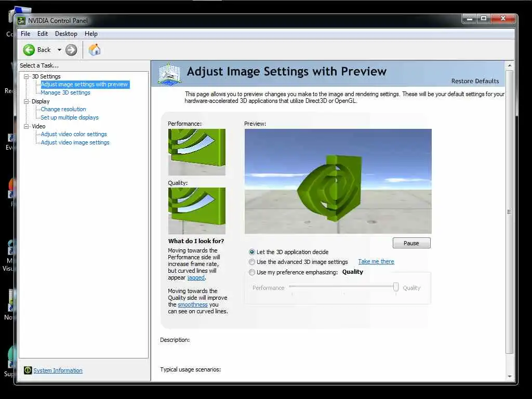Open Change resolution

point(63,109)
